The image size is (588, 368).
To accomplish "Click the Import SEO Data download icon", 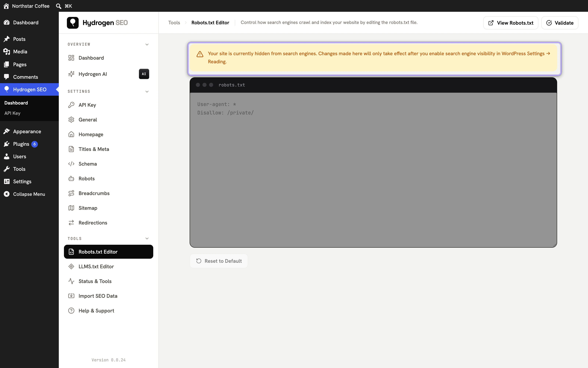I will point(71,296).
